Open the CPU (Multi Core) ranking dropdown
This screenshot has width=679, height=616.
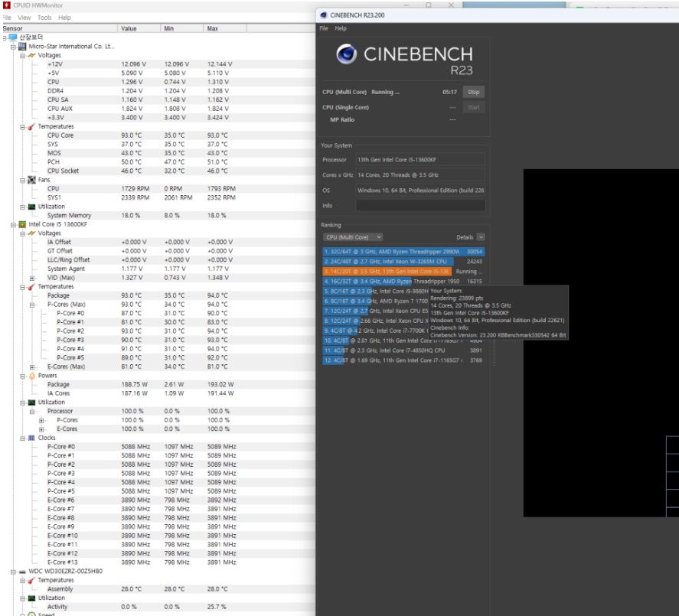pos(353,237)
